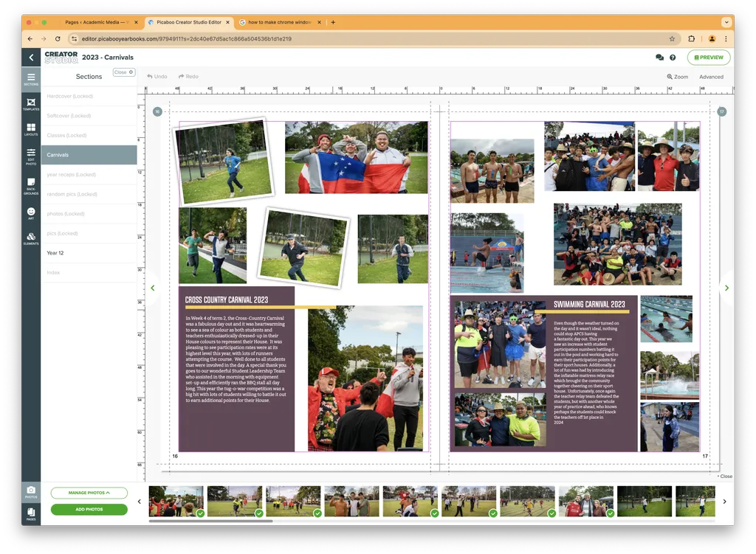Select the photo of man in red cap

click(x=365, y=378)
